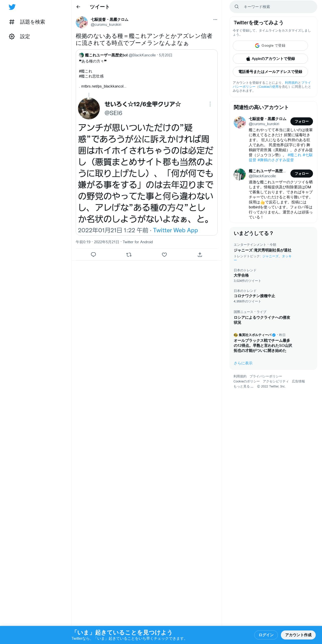Follow 七駆提督・黒霧クロム account
The height and width of the screenshot is (644, 322).
coord(302,121)
